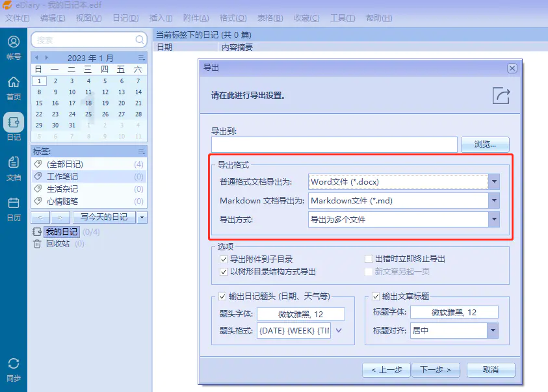Click the previous diary '<' button
The height and width of the screenshot is (392, 548).
[40, 217]
